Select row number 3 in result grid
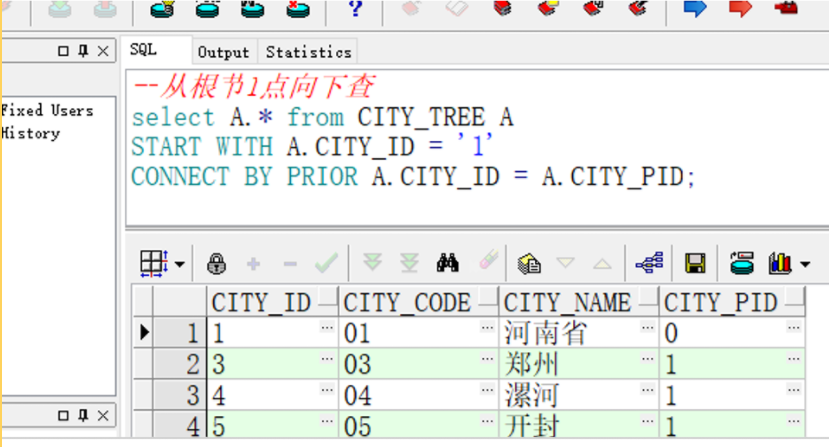 coord(179,395)
